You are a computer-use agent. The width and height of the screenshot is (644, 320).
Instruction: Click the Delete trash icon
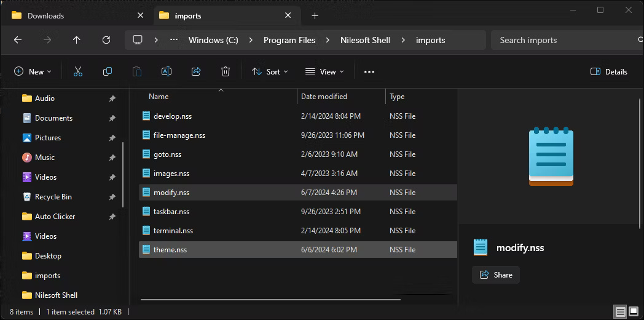[226, 71]
